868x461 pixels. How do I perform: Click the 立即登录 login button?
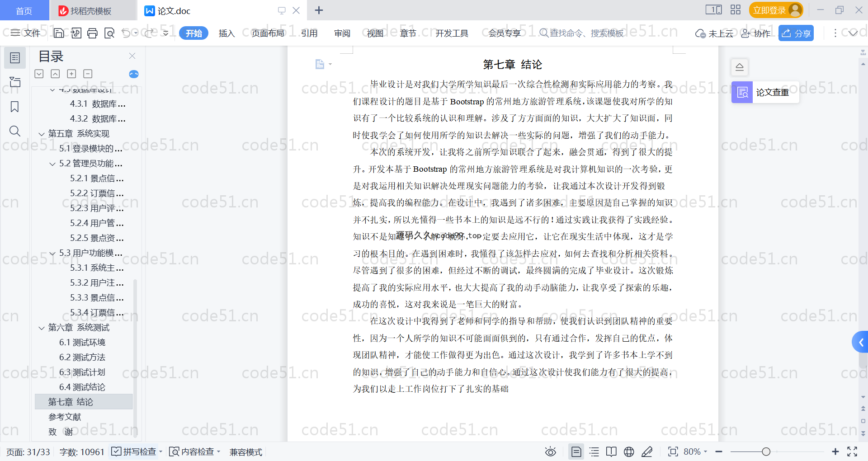[776, 10]
